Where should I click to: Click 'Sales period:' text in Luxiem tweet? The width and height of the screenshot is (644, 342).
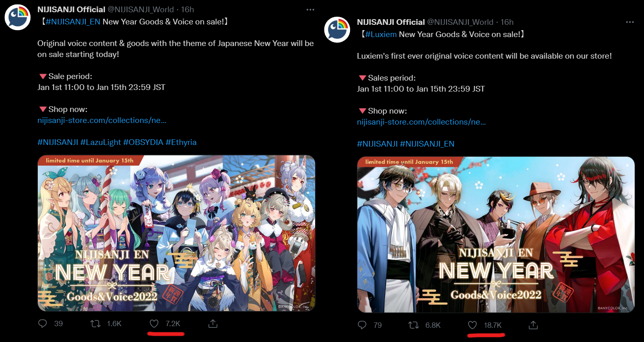(x=392, y=78)
